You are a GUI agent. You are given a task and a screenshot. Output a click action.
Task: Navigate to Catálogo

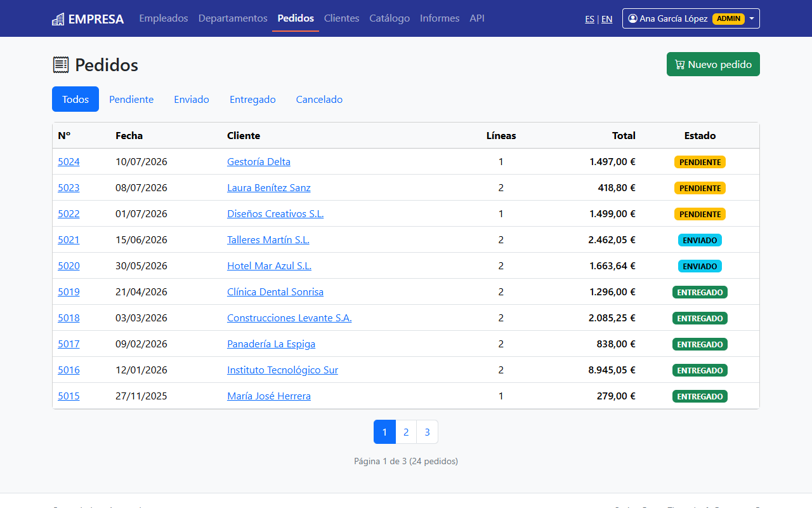(x=390, y=18)
